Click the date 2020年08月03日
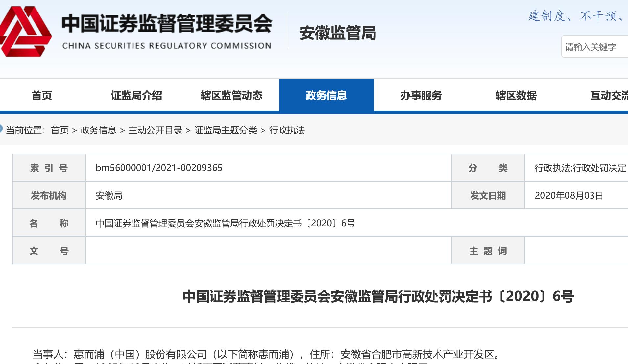Screen dimensions: 628x364 point(569,196)
